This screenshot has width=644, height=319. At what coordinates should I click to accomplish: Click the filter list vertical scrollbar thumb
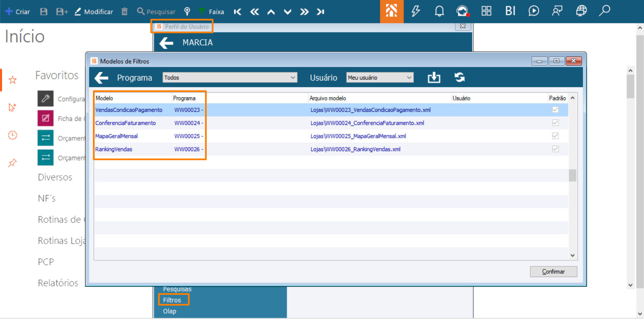click(573, 175)
